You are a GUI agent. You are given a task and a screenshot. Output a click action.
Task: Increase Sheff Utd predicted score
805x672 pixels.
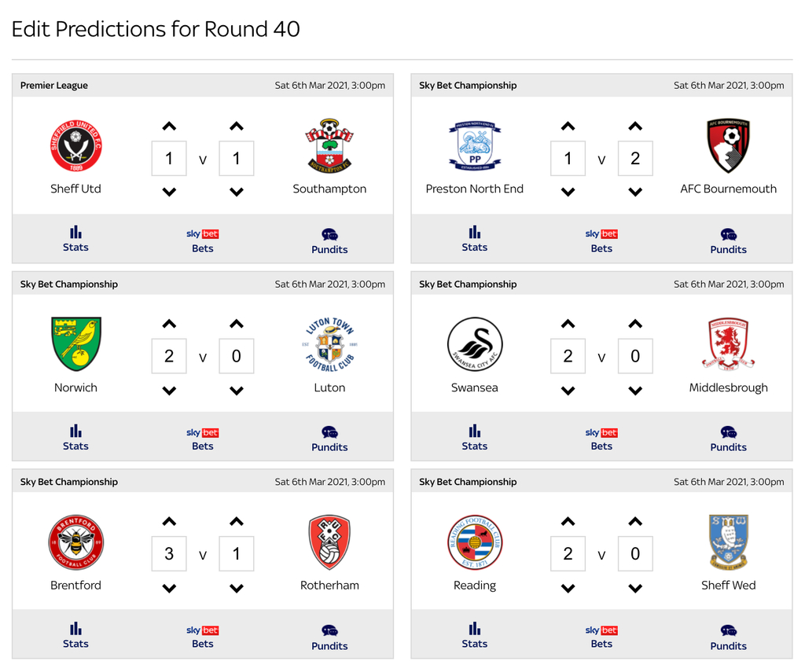click(x=169, y=127)
